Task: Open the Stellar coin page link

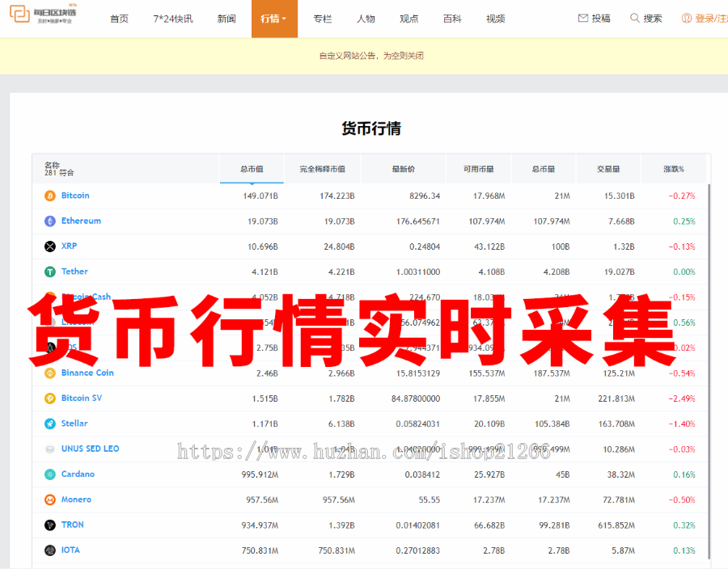Action: pyautogui.click(x=73, y=423)
